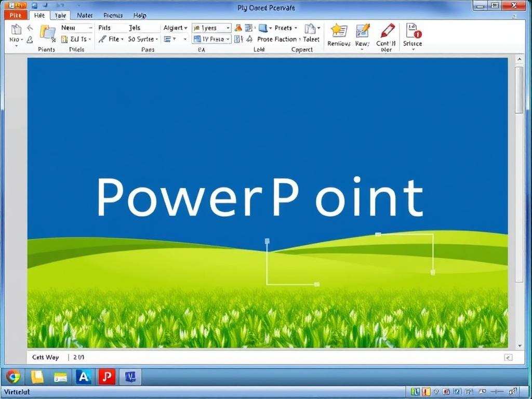This screenshot has height=399, width=532.
Task: Open Chrome from the taskbar
Action: [x=13, y=377]
